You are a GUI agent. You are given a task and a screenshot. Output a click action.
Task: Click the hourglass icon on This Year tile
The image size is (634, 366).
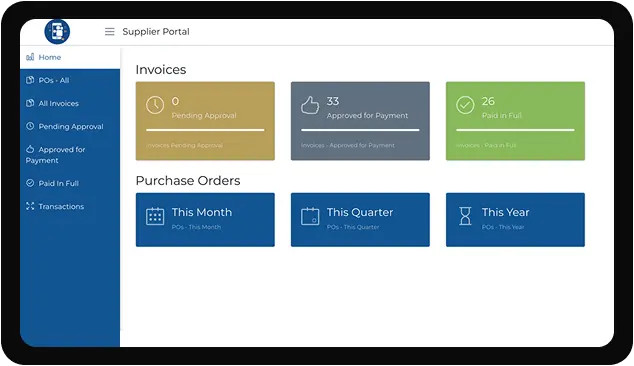point(465,216)
